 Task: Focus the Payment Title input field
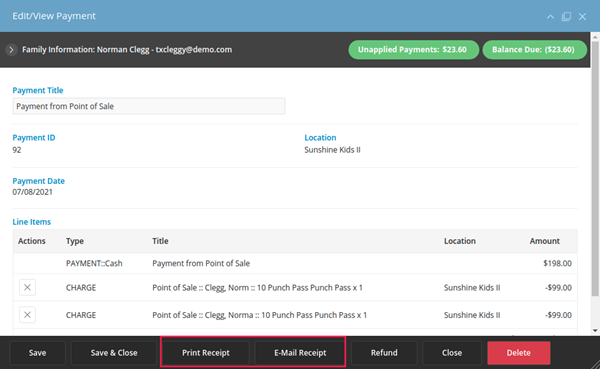point(149,106)
